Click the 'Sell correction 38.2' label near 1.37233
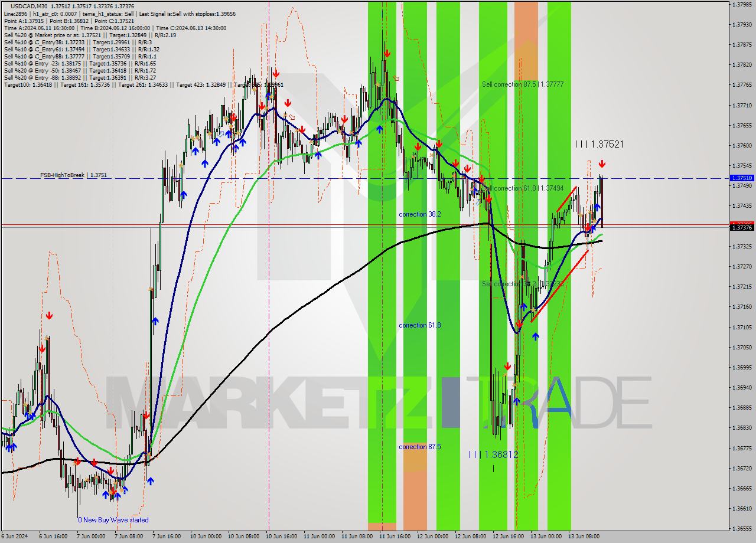This screenshot has width=756, height=543. point(522,284)
